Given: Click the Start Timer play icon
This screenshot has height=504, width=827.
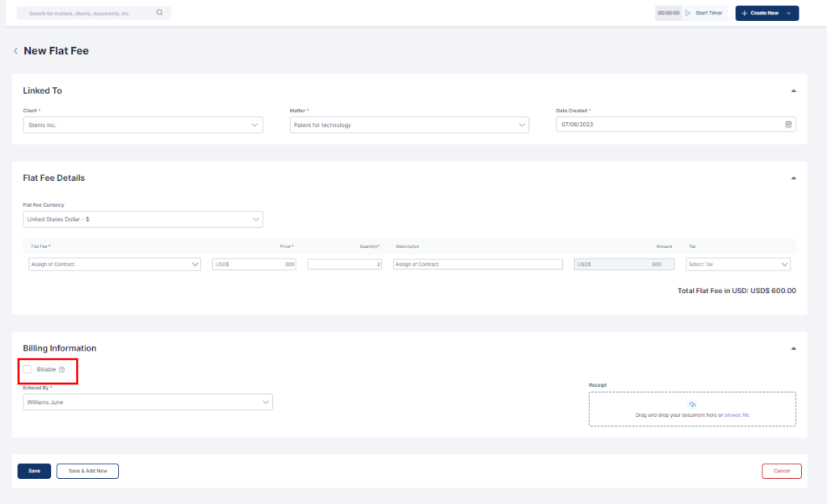Looking at the screenshot, I should [x=688, y=13].
